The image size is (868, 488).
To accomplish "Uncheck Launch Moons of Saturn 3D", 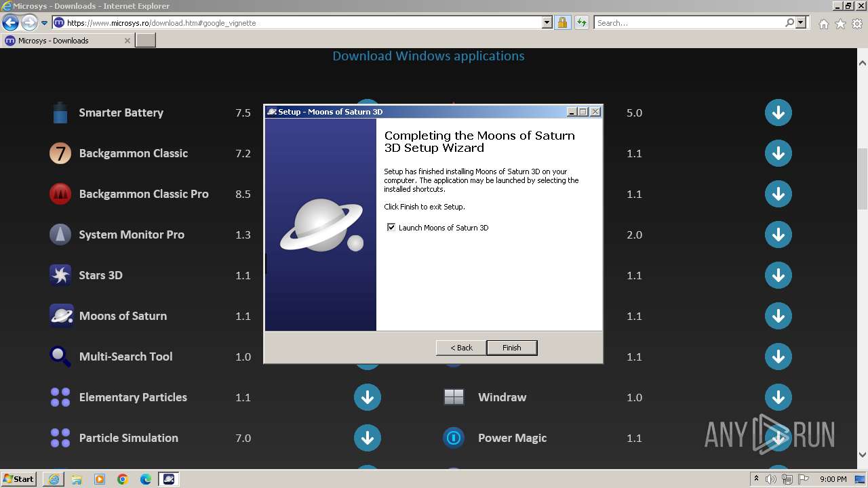I will 391,227.
